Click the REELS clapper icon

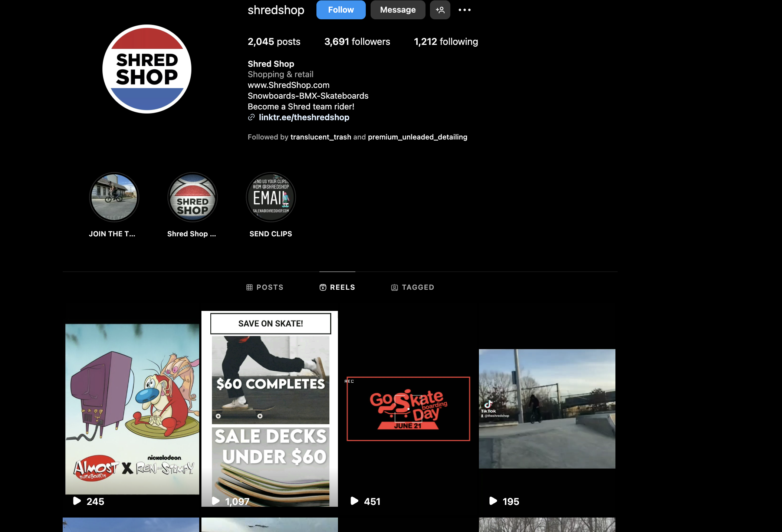point(323,288)
